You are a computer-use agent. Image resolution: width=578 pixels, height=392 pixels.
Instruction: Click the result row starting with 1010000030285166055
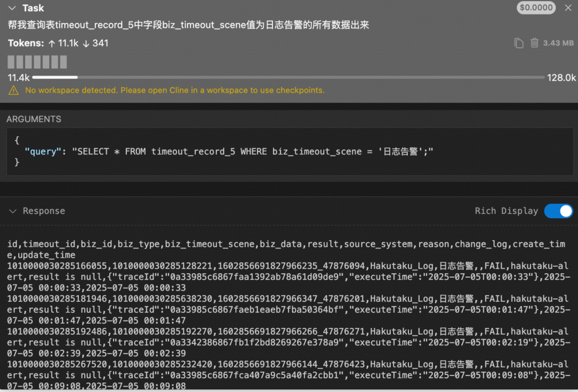pos(288,276)
